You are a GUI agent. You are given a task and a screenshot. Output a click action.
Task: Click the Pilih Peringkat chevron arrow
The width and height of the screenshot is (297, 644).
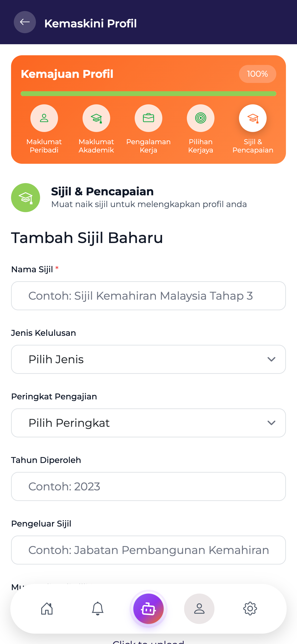[x=271, y=423]
